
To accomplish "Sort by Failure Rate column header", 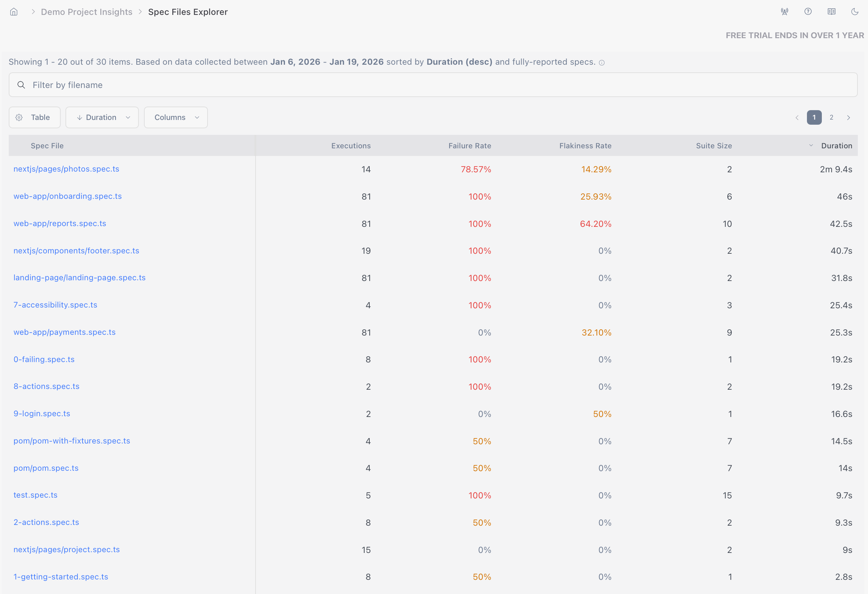I will (470, 146).
